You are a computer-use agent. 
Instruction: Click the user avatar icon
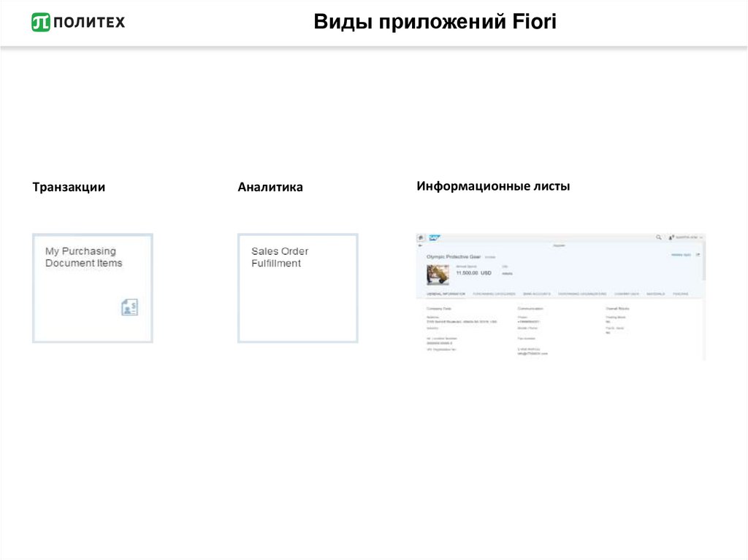pos(671,237)
